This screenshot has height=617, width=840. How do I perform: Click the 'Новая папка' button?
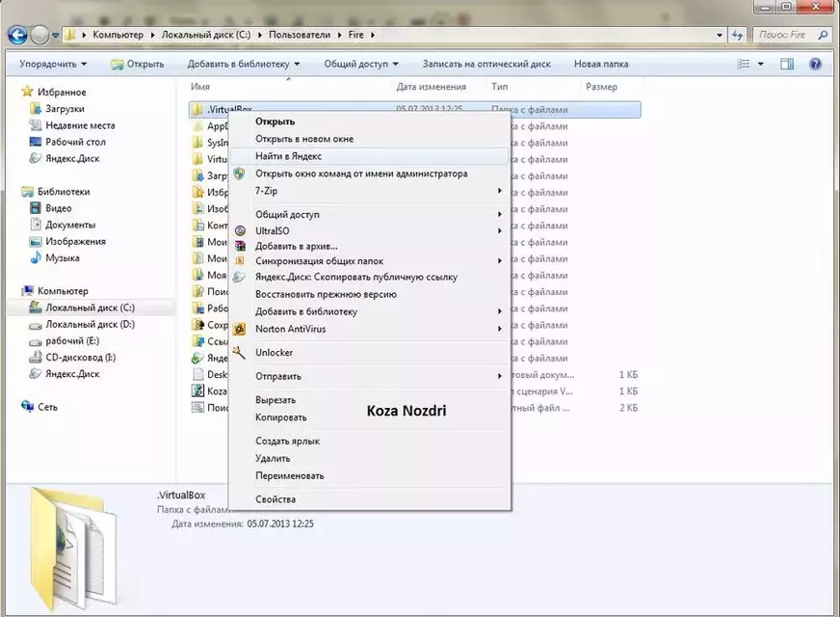tap(601, 64)
